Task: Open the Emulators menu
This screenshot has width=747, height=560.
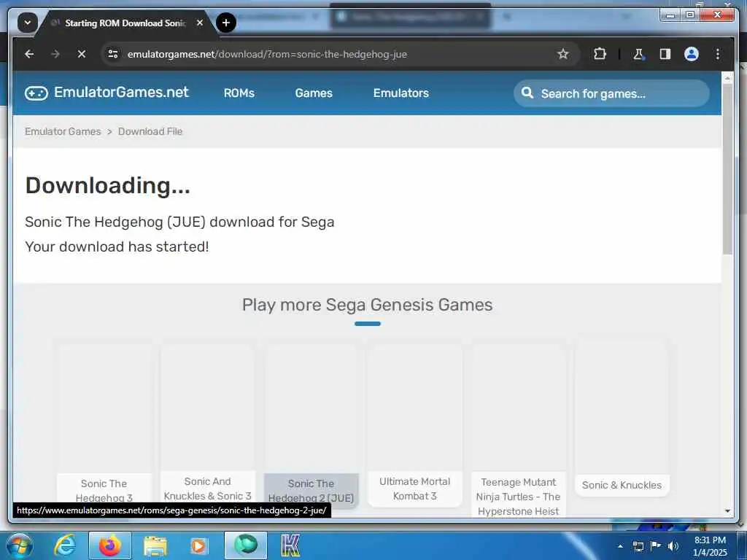Action: pyautogui.click(x=400, y=93)
